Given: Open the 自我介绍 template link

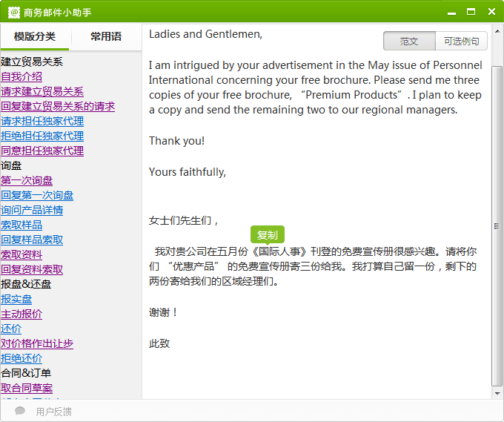Looking at the screenshot, I should (21, 76).
